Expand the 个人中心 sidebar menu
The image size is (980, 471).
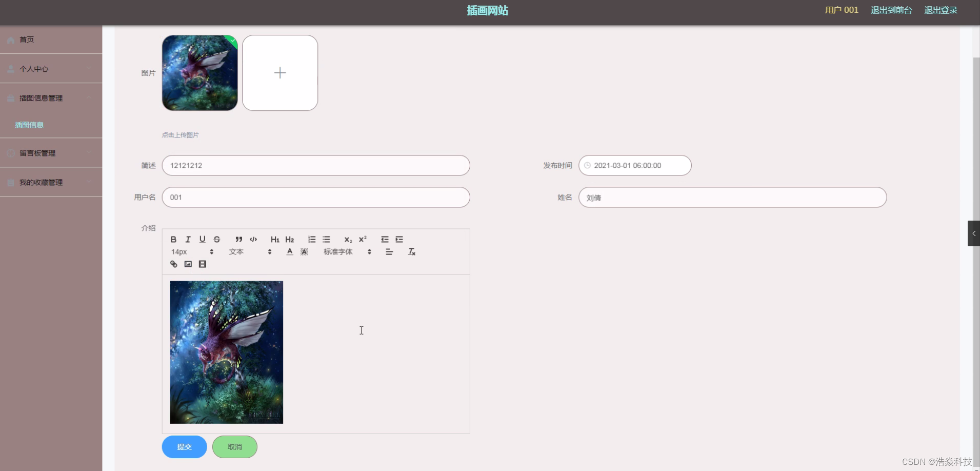(51, 69)
